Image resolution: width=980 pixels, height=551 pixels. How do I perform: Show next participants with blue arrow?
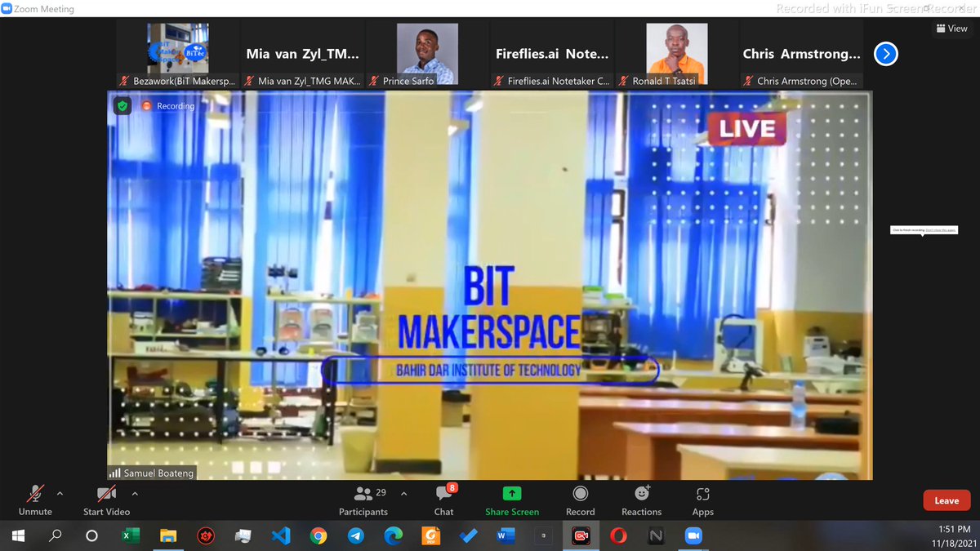(x=886, y=54)
